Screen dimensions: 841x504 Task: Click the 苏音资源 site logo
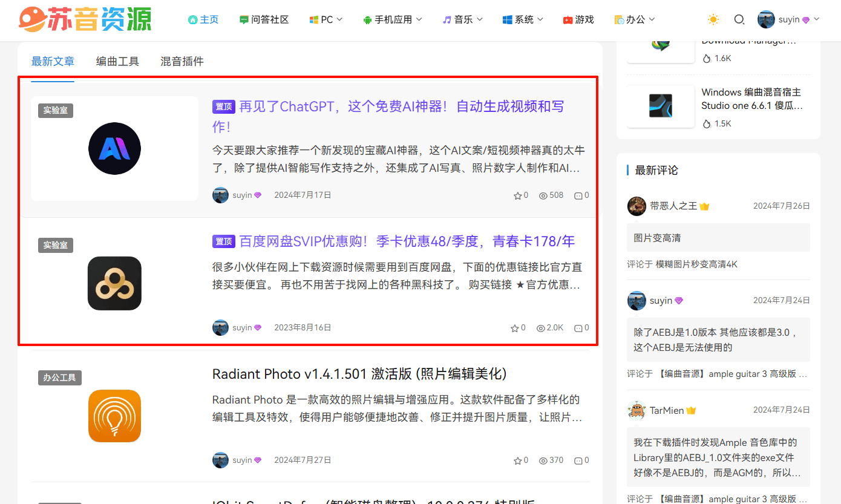tap(85, 19)
